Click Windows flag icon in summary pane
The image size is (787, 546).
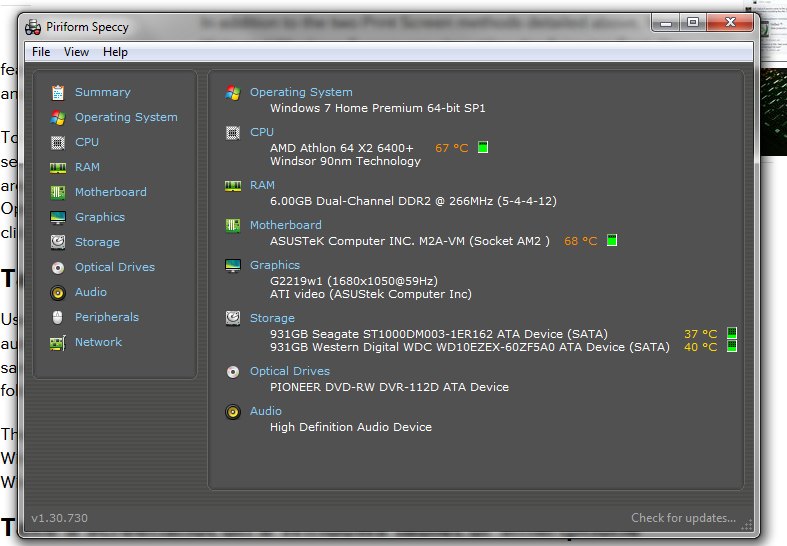pos(233,92)
